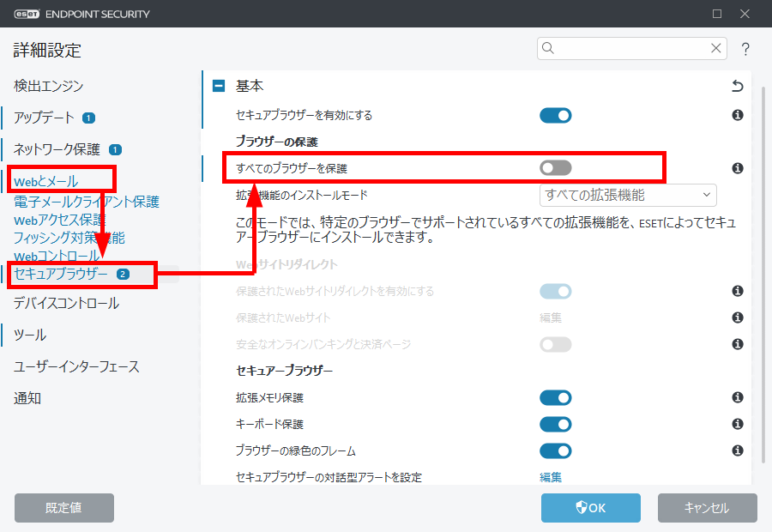
Task: Click the ESET logo in title bar
Action: point(27,14)
